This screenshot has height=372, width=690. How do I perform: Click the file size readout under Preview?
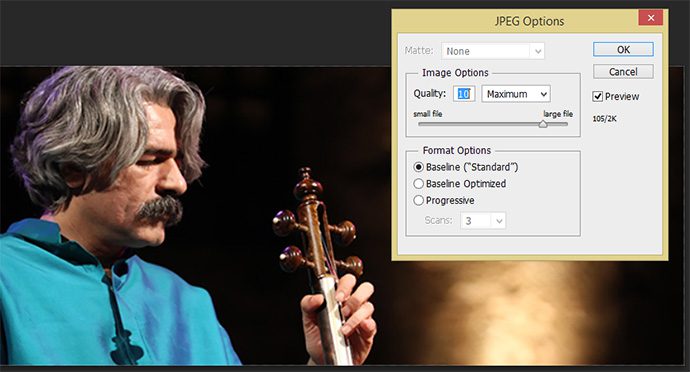(604, 119)
